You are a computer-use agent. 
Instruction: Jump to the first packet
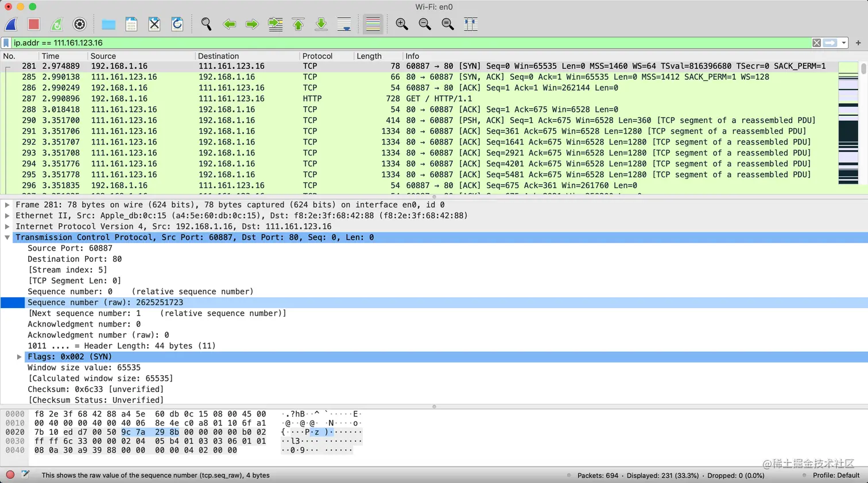(299, 24)
